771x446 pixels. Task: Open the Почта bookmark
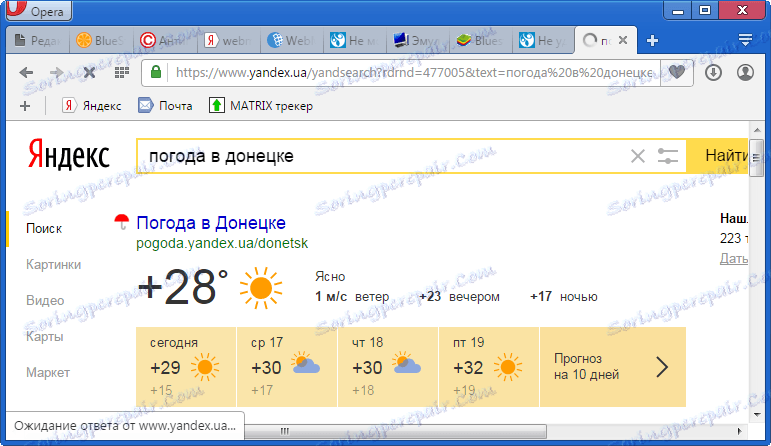pos(165,106)
